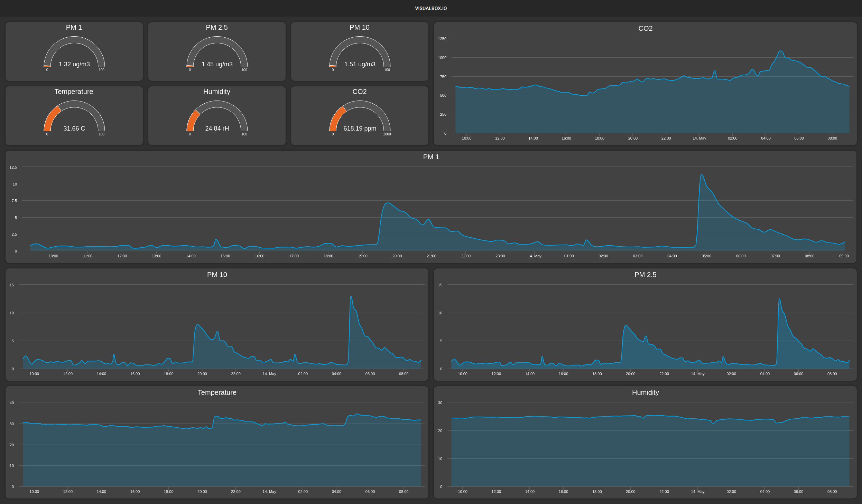Click the 1.51 ug/m3 reading
Viewport: 862px width, 504px height.
[360, 64]
